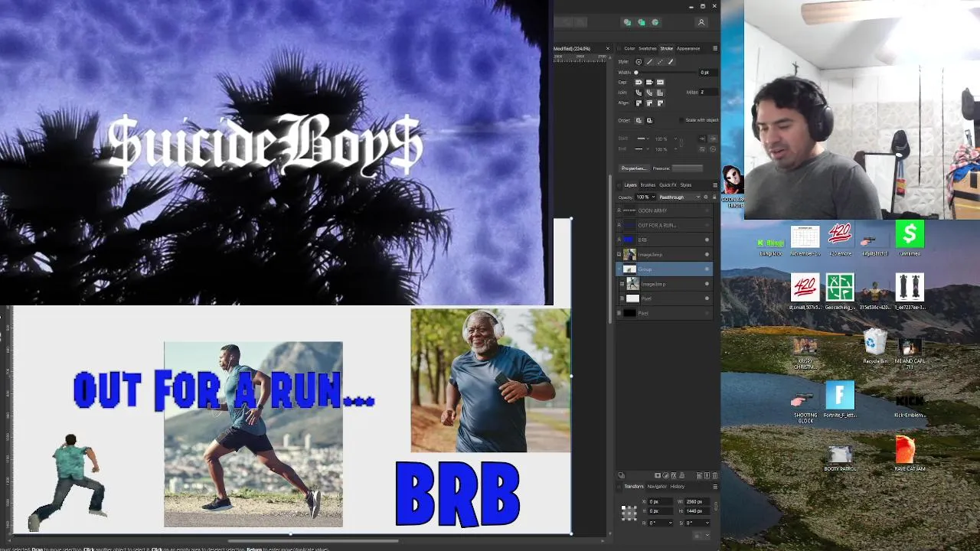980x551 pixels.
Task: Click the layer lock icon
Action: pos(714,197)
